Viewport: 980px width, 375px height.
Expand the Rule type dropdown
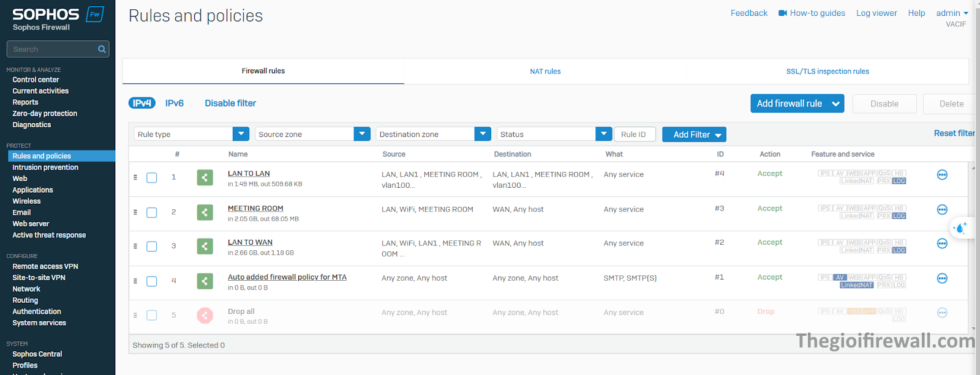point(241,134)
